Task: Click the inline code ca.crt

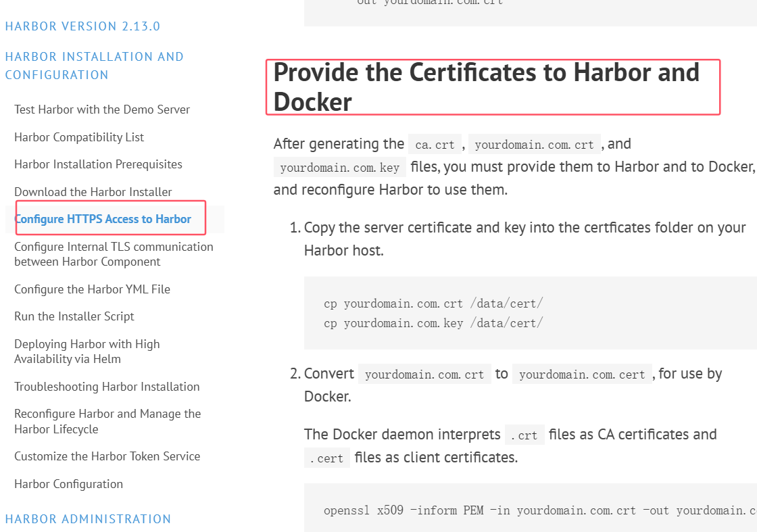Action: 435,145
